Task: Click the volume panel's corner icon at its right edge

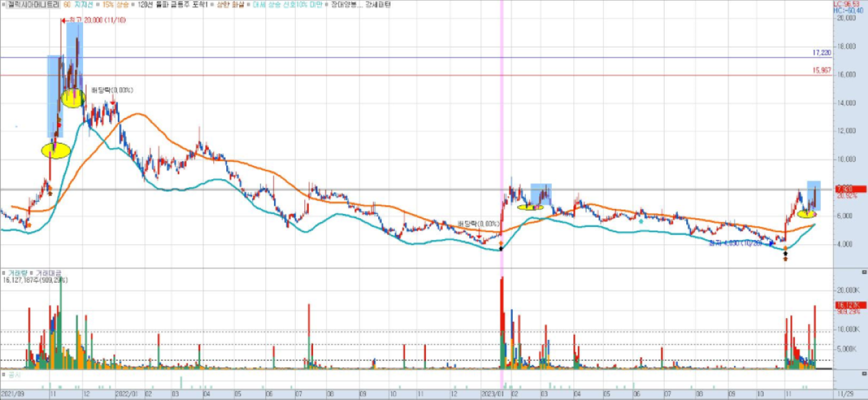Action: [864, 272]
